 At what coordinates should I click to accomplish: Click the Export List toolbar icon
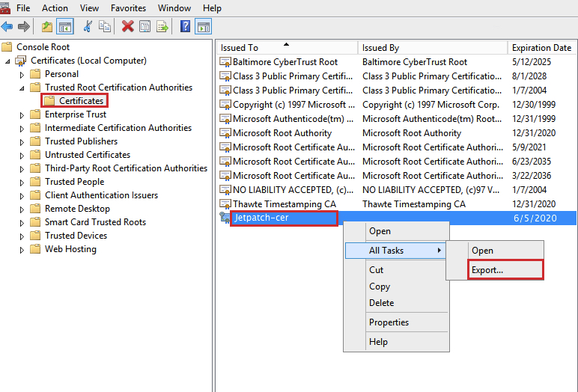coord(162,26)
